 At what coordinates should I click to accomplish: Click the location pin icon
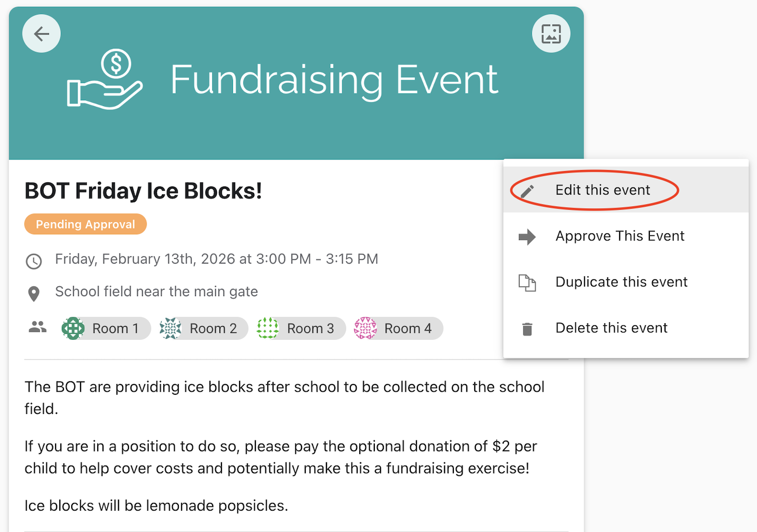(34, 294)
